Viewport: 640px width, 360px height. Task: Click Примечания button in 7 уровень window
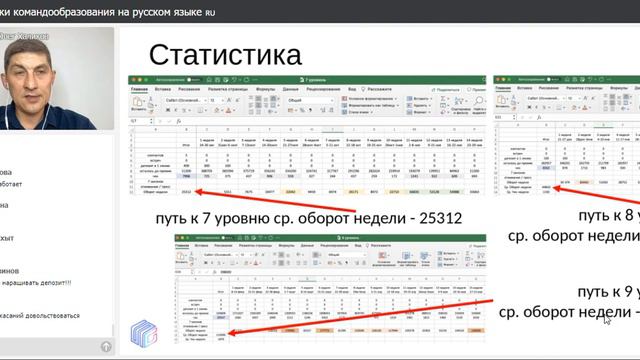pos(476,90)
